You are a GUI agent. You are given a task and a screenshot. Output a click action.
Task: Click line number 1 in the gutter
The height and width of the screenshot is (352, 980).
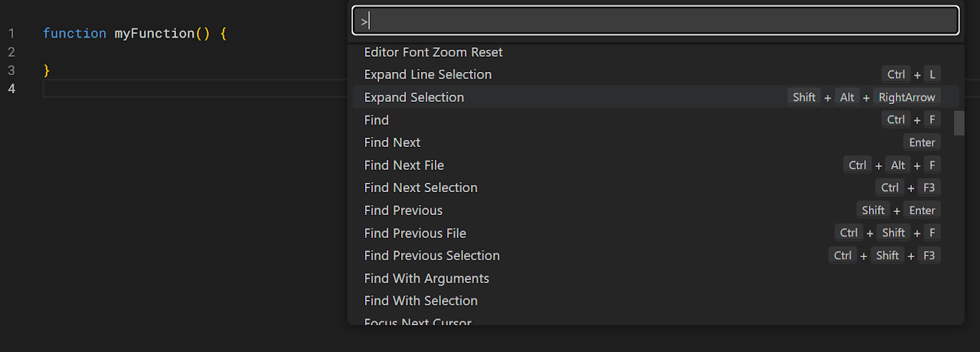(11, 34)
